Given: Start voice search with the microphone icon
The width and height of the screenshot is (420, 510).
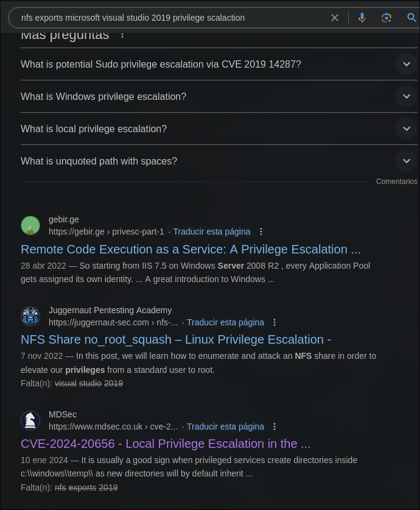Looking at the screenshot, I should [x=362, y=18].
